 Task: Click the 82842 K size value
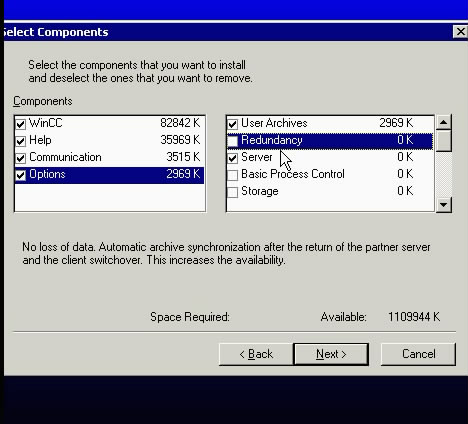tap(180, 123)
